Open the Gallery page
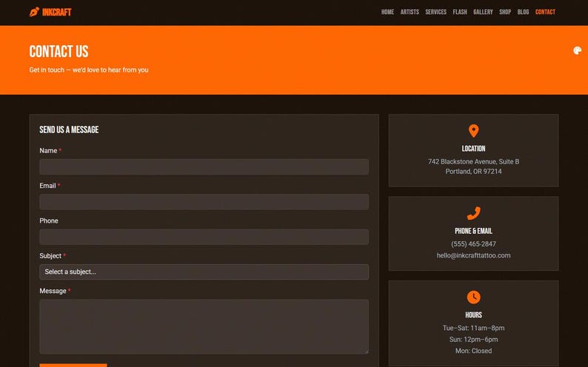The height and width of the screenshot is (367, 588). 483,12
